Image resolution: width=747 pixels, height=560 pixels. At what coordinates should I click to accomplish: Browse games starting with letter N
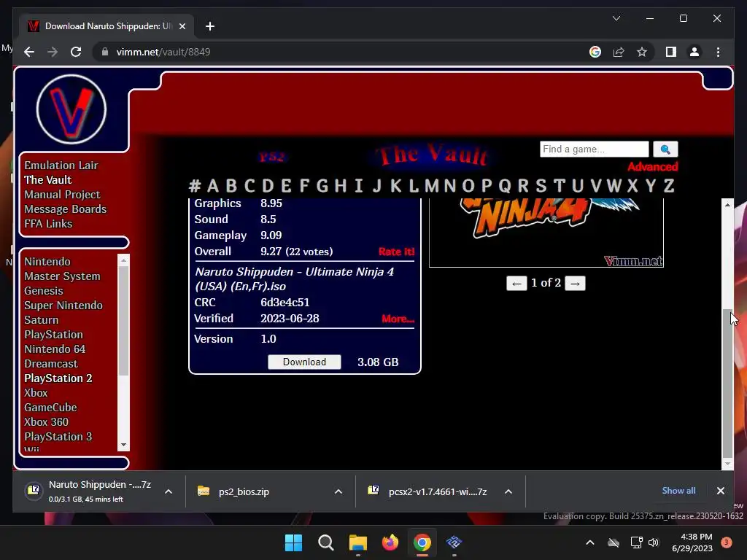click(x=449, y=185)
